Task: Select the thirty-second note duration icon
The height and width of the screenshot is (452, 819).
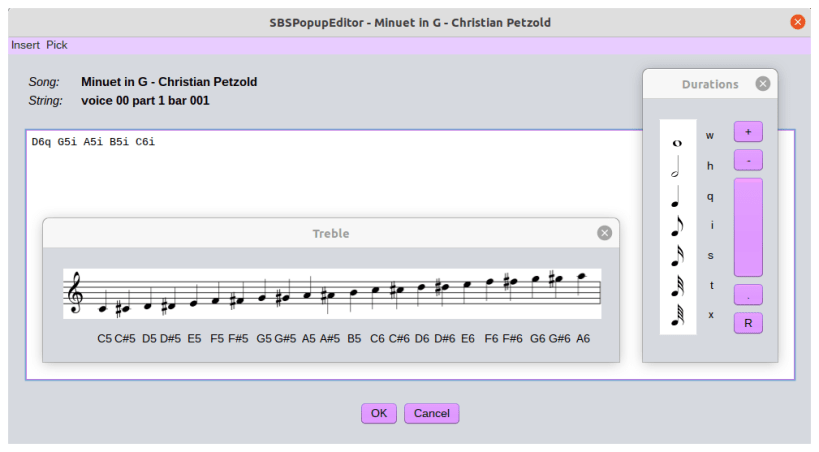Action: click(677, 285)
